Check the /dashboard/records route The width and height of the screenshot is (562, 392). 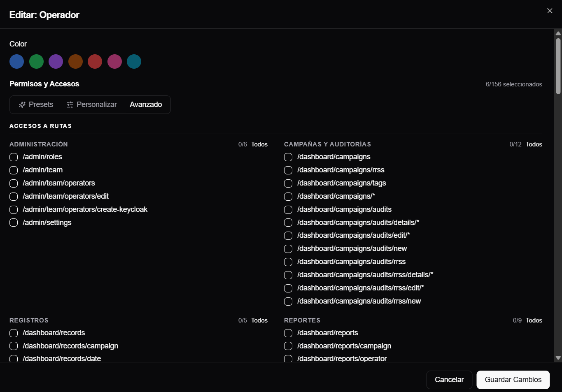click(x=14, y=333)
